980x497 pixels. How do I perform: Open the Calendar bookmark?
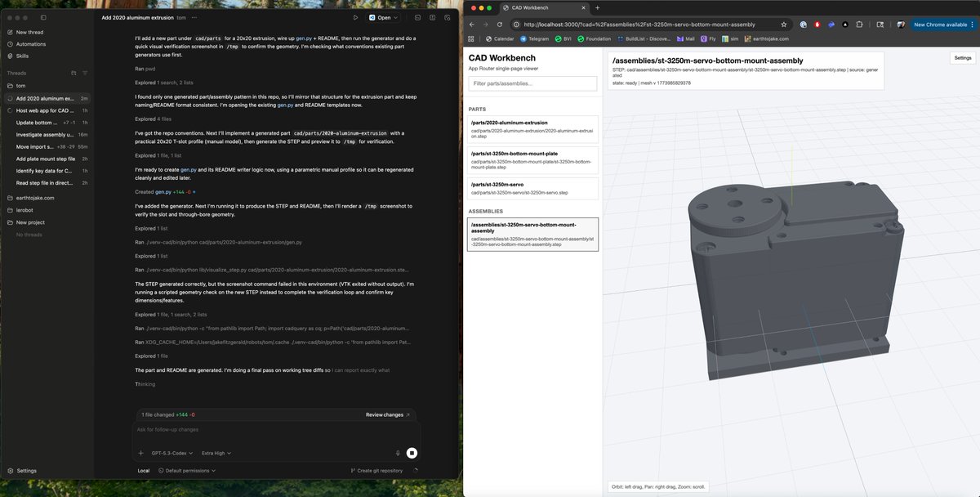click(x=500, y=38)
